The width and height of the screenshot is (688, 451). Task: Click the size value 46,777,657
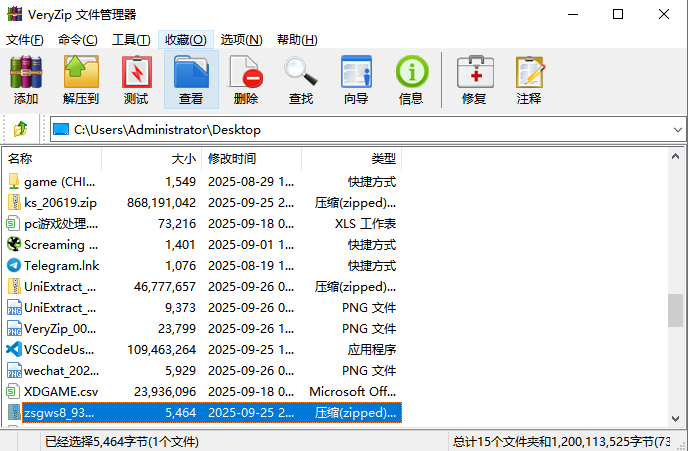(x=165, y=287)
